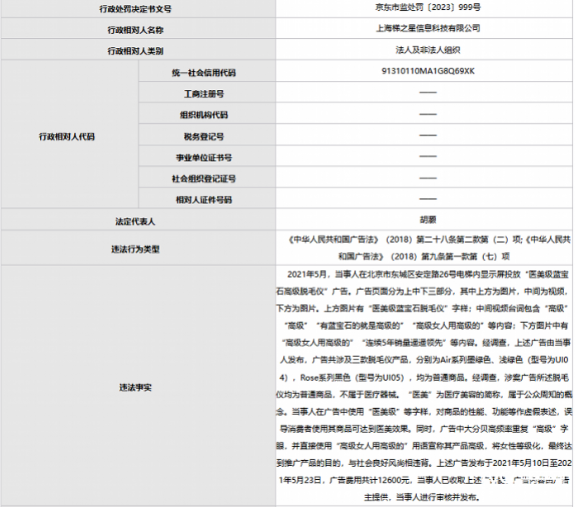
Task: Click the 工商注册号 row label
Action: [204, 94]
